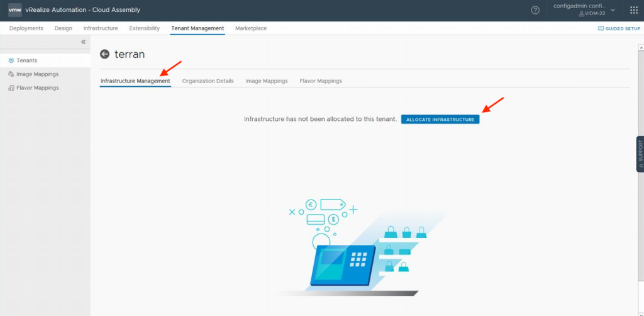Click the vRealize Automation - Cloud Assembly title
Viewport: 644px width, 316px height.
tap(82, 10)
